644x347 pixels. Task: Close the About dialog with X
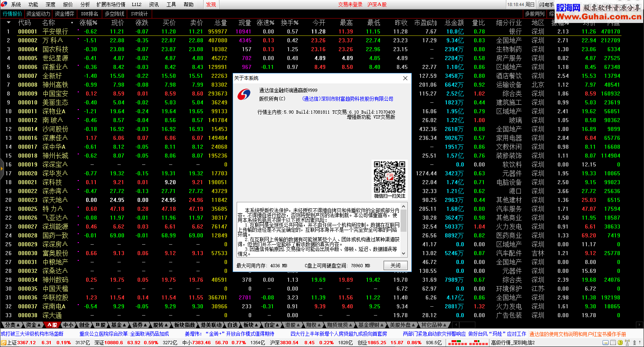point(405,78)
